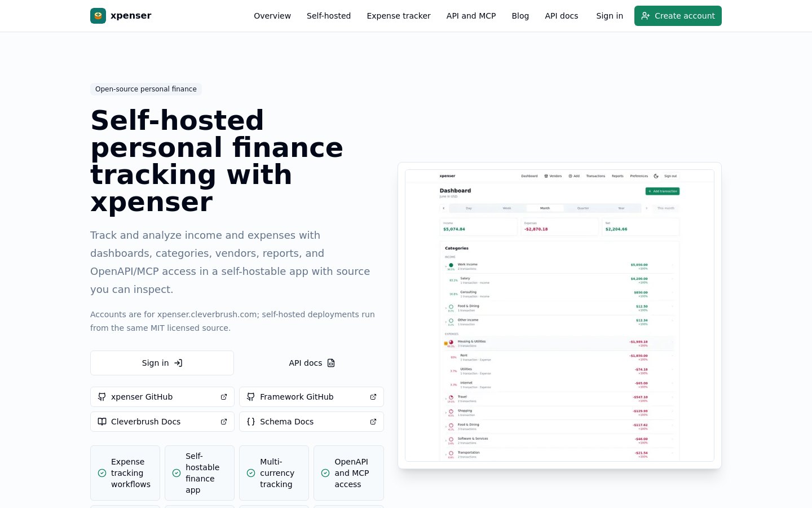Screen dimensions: 812x508
Task: Click the hero Sign in button
Action: (162, 363)
